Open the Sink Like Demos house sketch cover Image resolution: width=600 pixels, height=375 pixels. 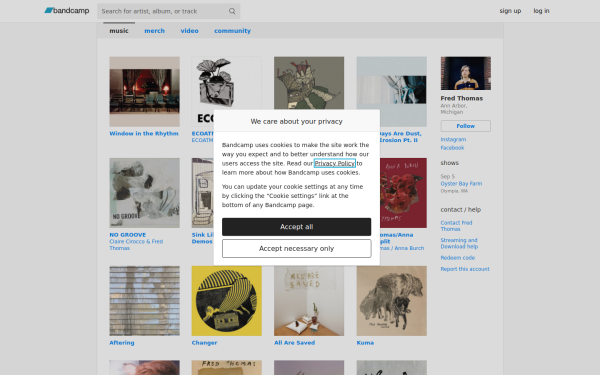coord(202,193)
